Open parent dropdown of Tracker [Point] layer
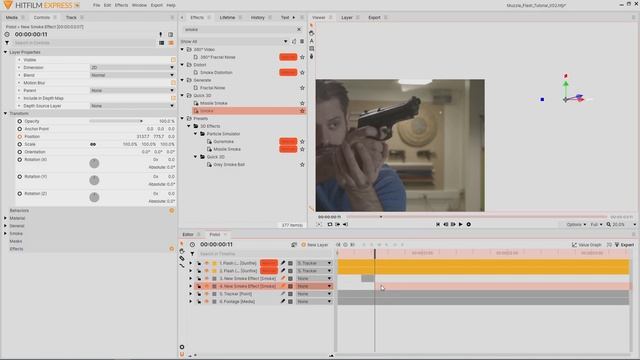 pos(314,294)
